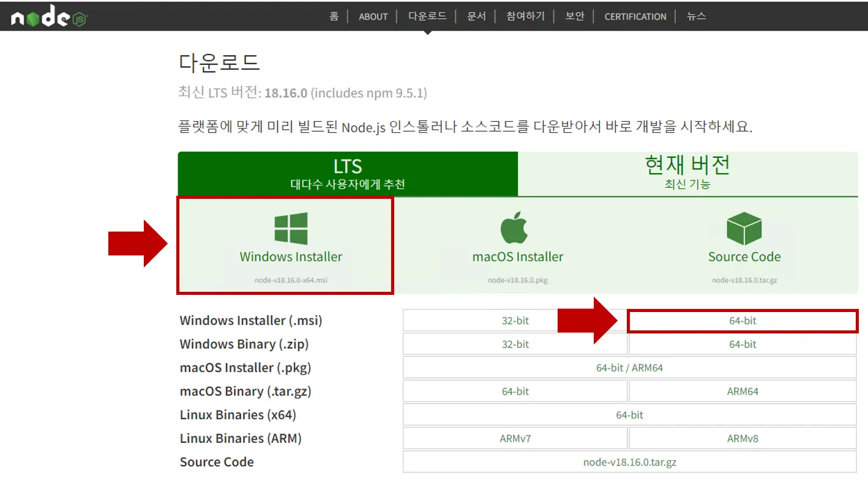This screenshot has width=868, height=487.
Task: Click the Windows Installer (.msi) row label
Action: pyautogui.click(x=251, y=321)
